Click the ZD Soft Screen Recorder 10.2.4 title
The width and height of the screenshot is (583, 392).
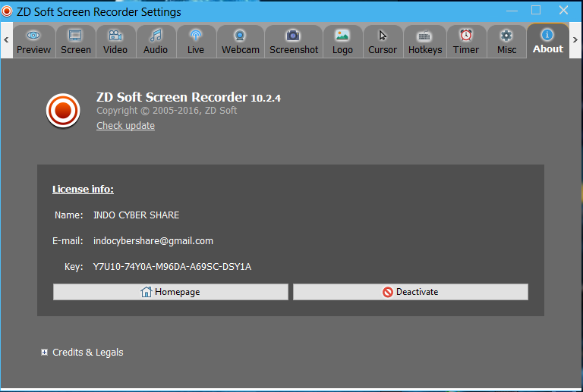pos(188,97)
